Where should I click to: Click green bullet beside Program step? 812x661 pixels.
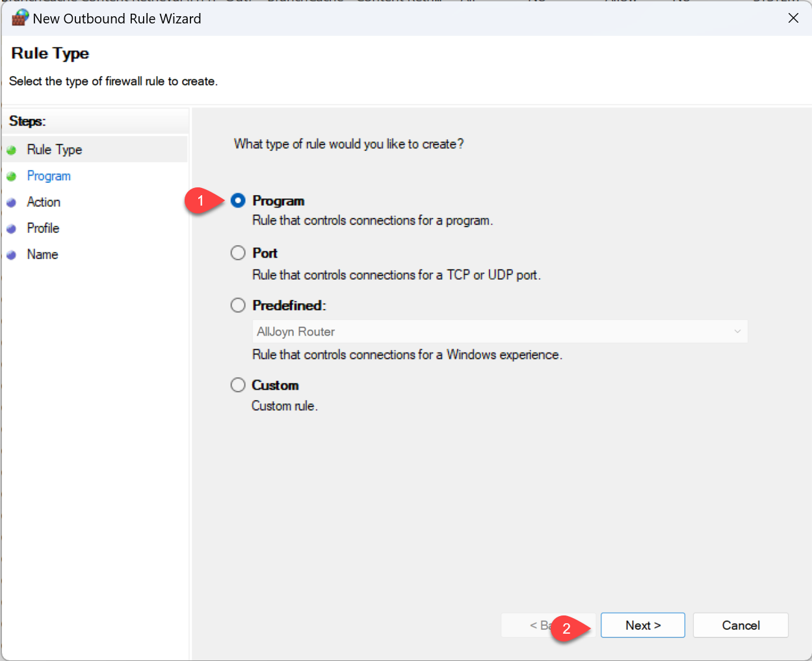[11, 176]
